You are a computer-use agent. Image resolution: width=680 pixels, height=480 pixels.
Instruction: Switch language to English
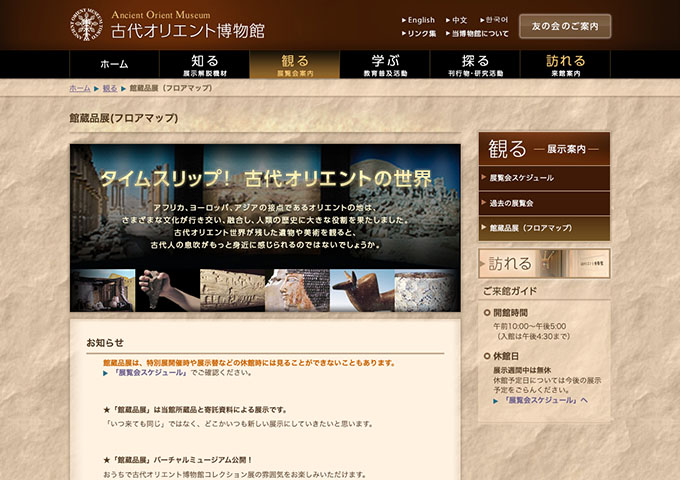pyautogui.click(x=418, y=20)
